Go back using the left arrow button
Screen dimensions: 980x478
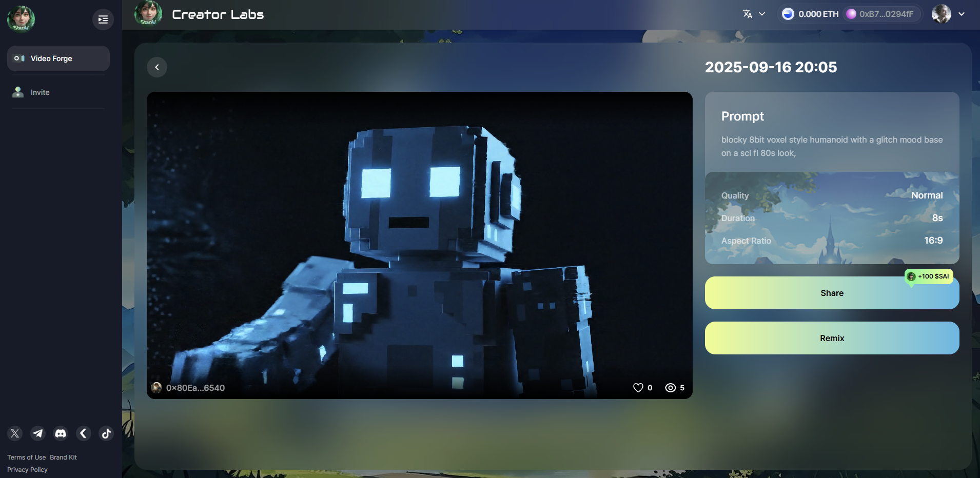[x=157, y=67]
